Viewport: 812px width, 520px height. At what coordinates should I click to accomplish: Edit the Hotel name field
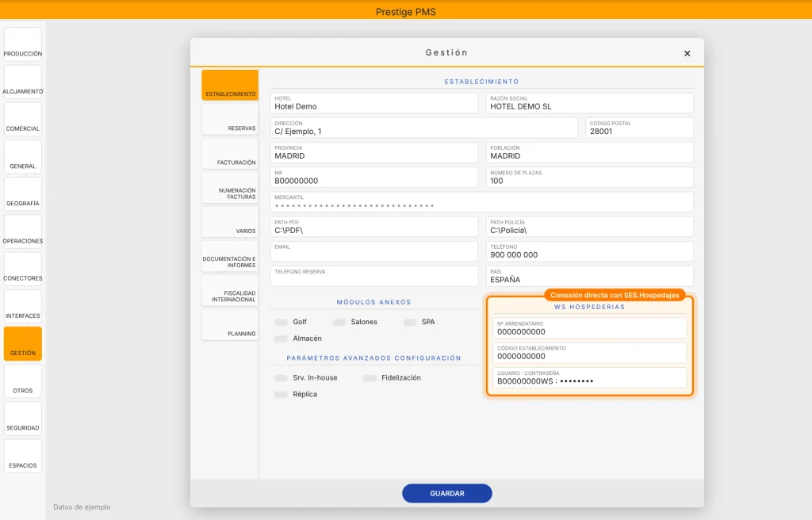[x=374, y=103]
